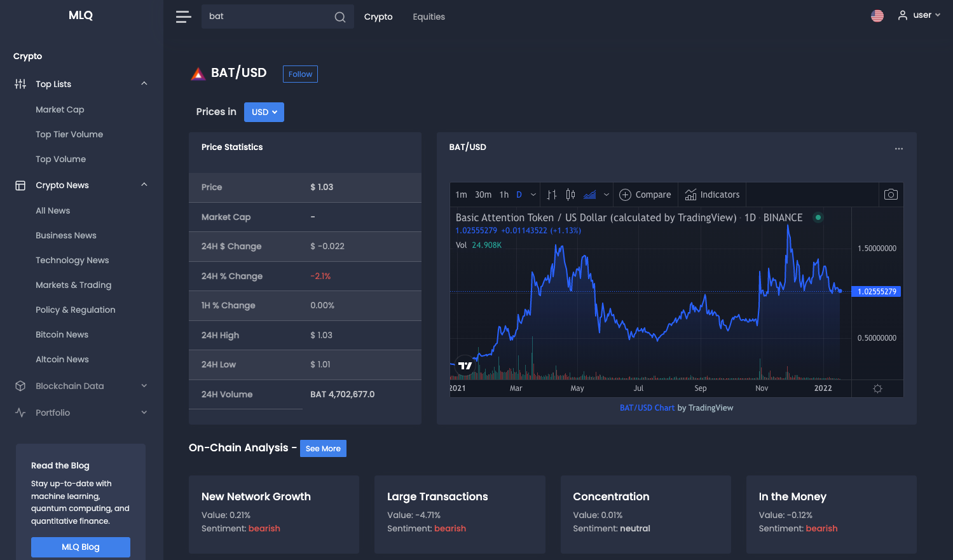Click the BAT token logo icon
Screen dimensions: 953x560
(198, 74)
